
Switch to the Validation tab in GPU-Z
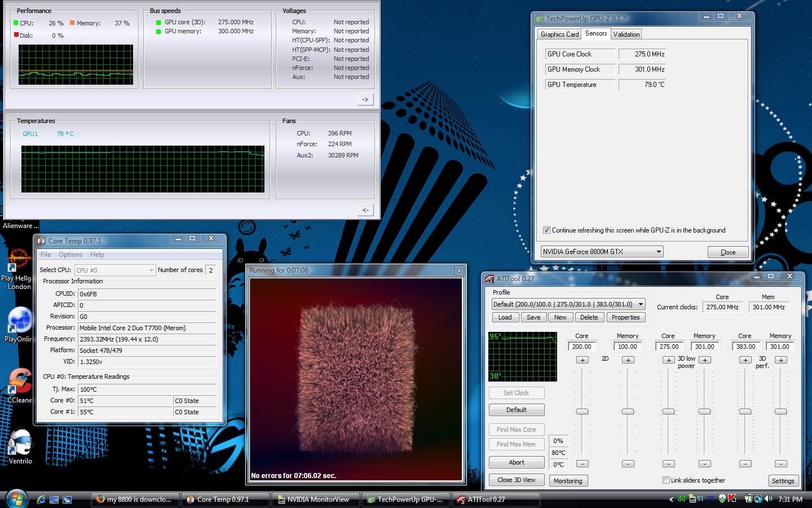click(626, 34)
